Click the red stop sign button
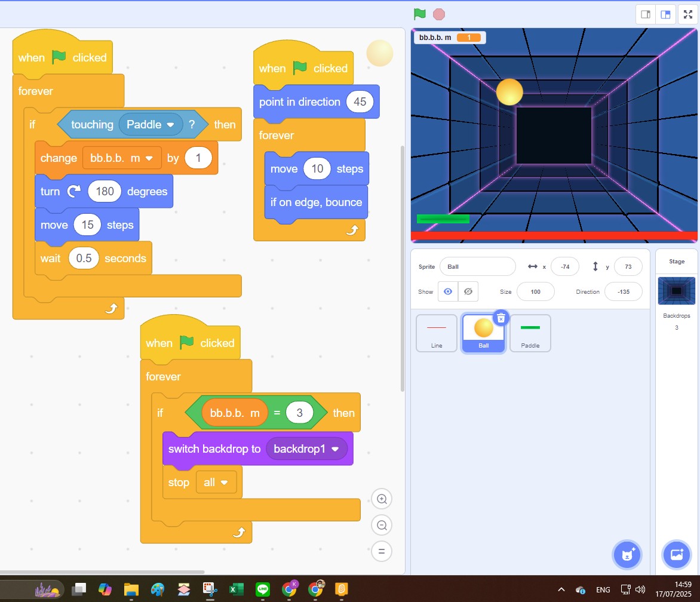The height and width of the screenshot is (602, 700). click(x=439, y=14)
